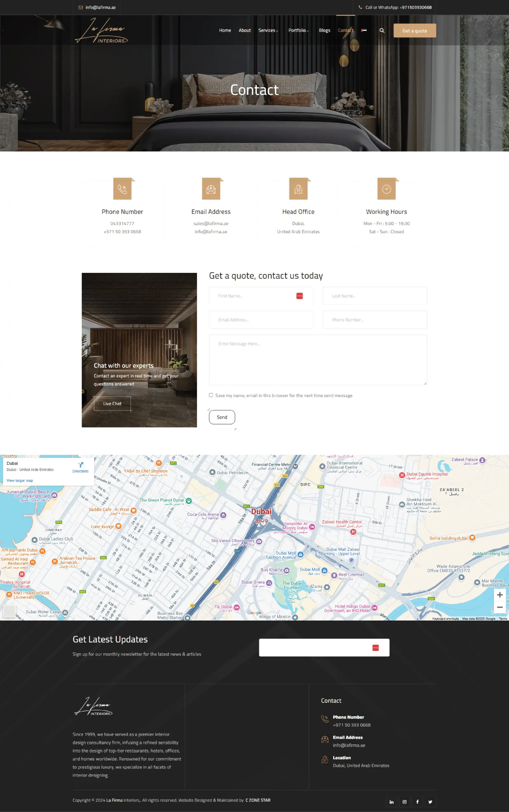This screenshot has width=509, height=812.
Task: Focus the Enter Message Here text area
Action: coord(318,359)
